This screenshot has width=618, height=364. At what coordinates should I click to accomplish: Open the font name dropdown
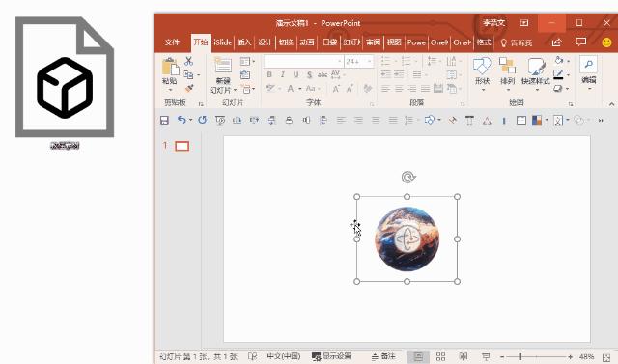(x=339, y=62)
